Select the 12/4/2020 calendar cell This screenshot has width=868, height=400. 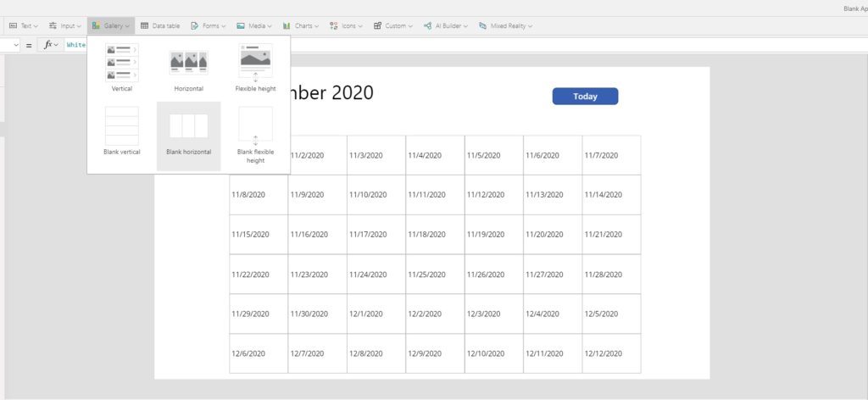click(x=553, y=314)
